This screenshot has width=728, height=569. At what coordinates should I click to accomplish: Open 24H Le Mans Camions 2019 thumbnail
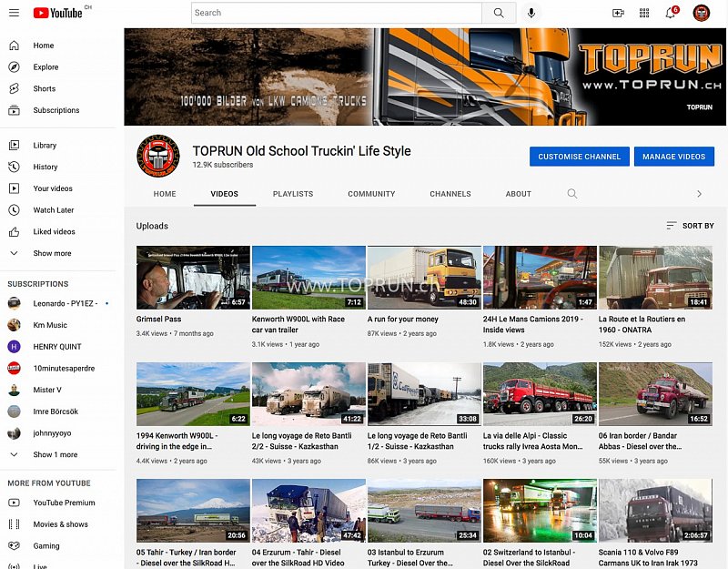pyautogui.click(x=540, y=278)
